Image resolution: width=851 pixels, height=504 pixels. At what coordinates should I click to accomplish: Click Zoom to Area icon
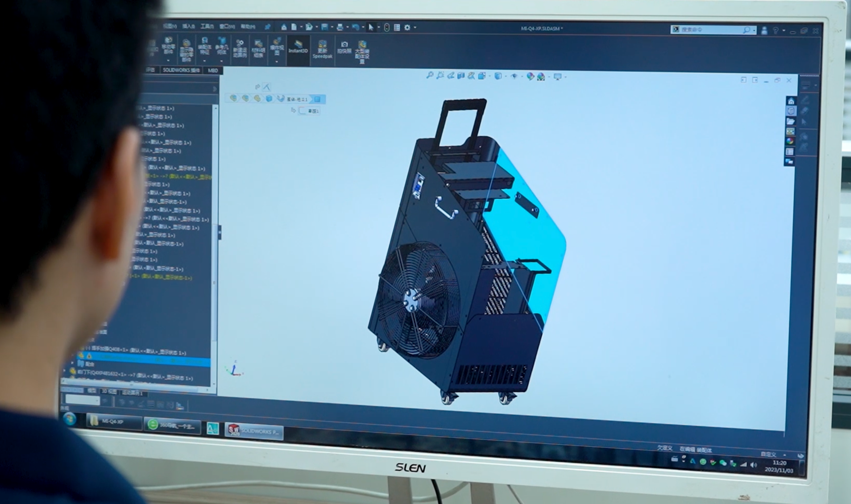(440, 75)
